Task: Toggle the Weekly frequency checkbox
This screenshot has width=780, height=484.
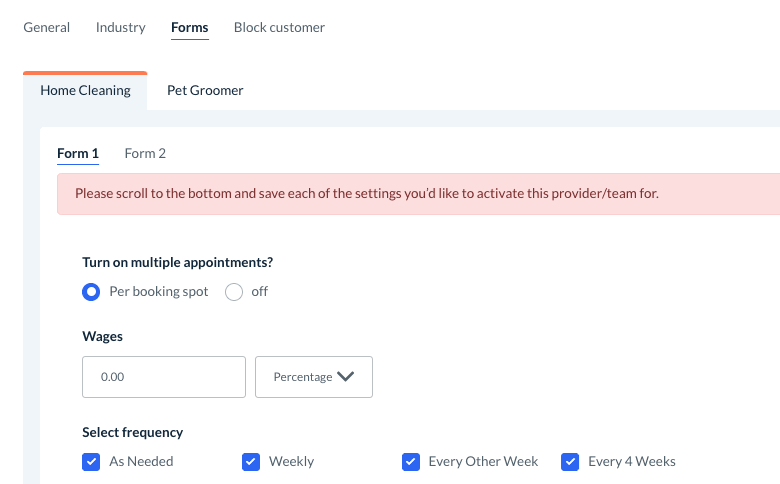Action: click(251, 462)
